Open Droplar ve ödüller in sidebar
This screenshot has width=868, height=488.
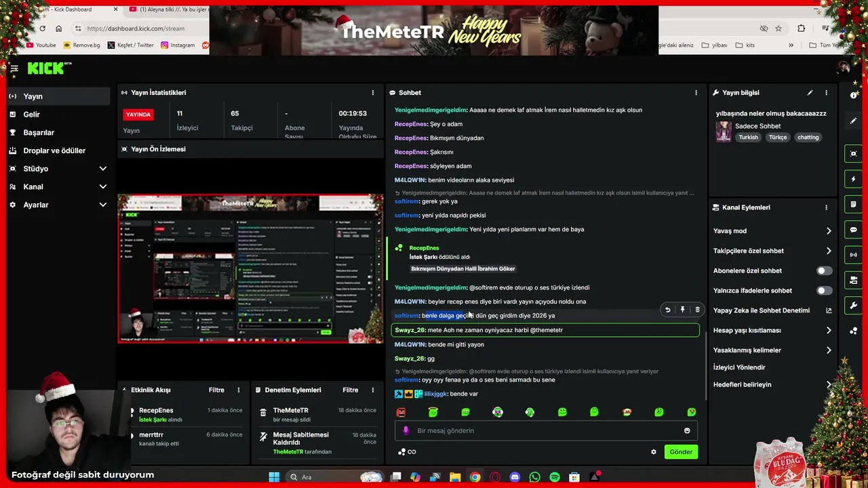tap(58, 150)
